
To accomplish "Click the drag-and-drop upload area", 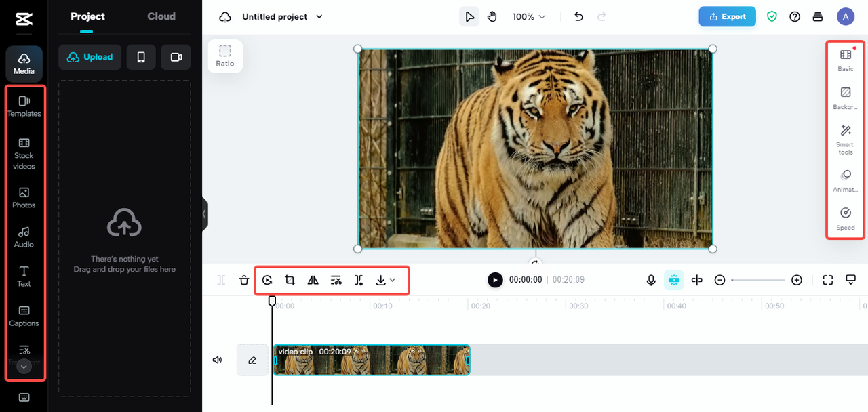I will click(125, 239).
